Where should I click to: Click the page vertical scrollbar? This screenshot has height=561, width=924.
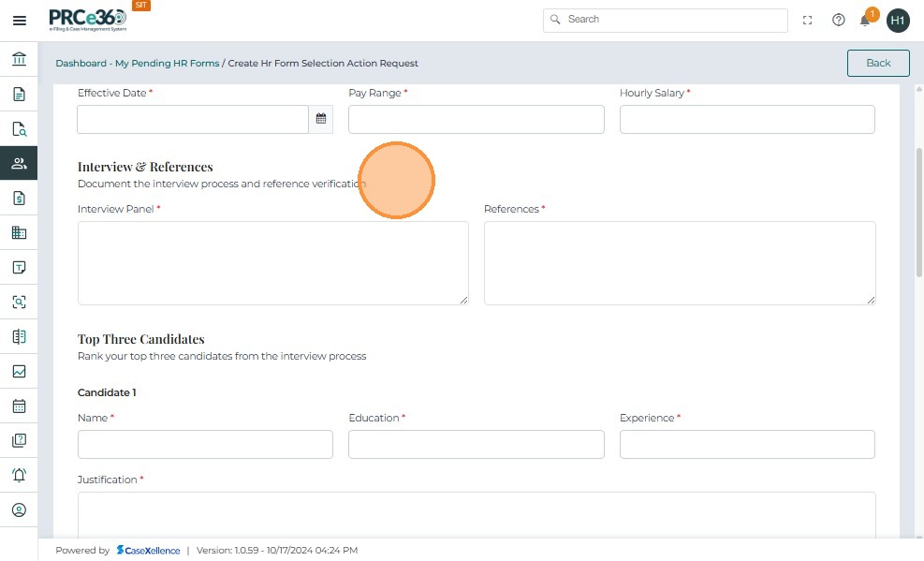(918, 211)
